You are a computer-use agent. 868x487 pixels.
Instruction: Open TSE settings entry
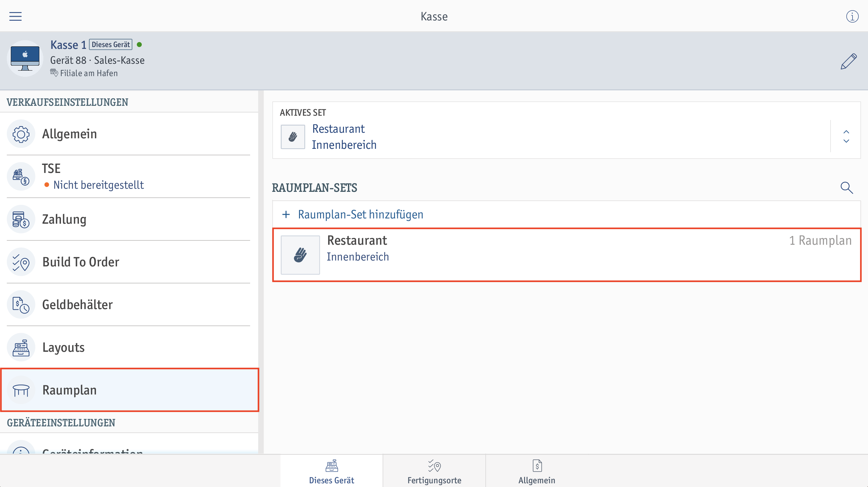tap(129, 176)
